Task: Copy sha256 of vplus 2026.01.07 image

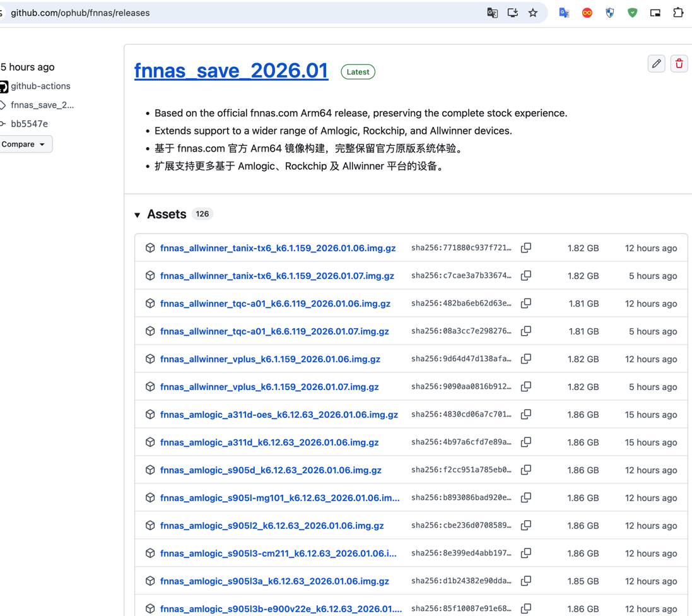Action: pos(526,387)
